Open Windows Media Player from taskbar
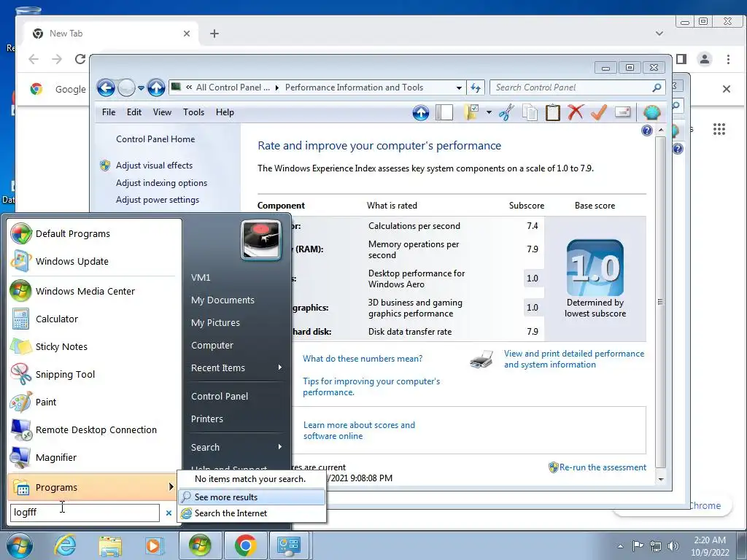This screenshot has width=747, height=560. tap(155, 545)
